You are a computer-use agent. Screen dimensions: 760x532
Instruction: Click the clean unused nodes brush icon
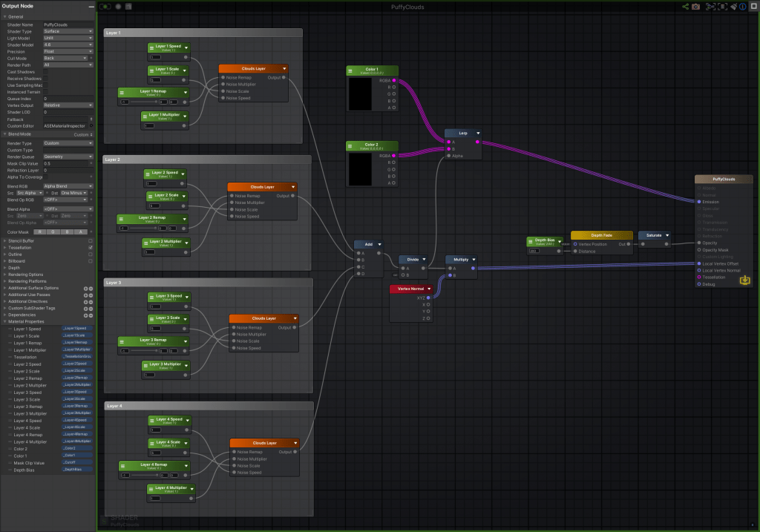[734, 7]
